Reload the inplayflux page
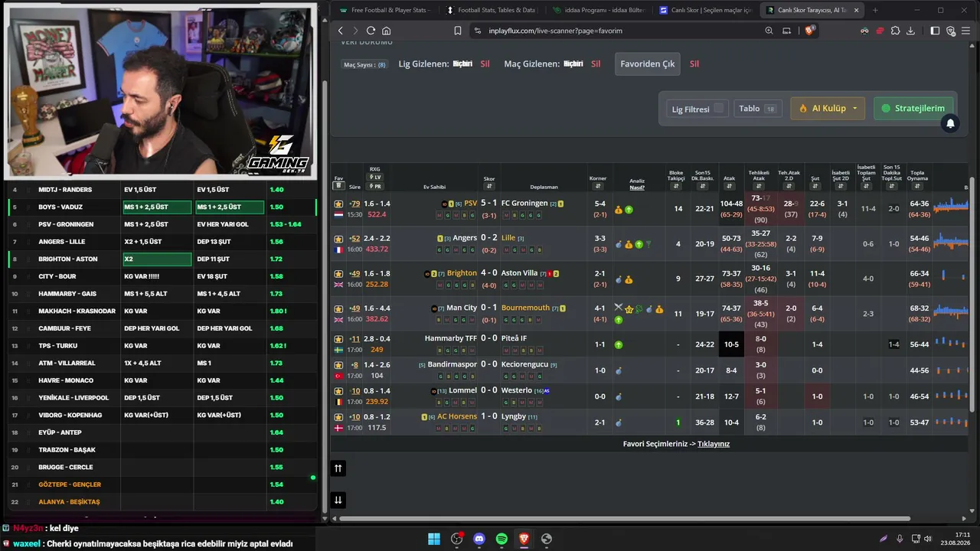Screen dimensions: 980x551 tap(371, 31)
